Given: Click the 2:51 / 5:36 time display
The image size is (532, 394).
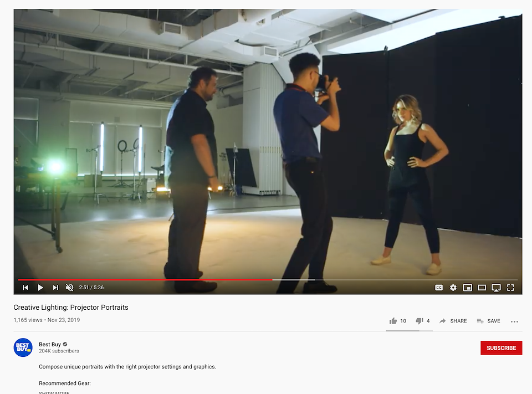Looking at the screenshot, I should 91,288.
